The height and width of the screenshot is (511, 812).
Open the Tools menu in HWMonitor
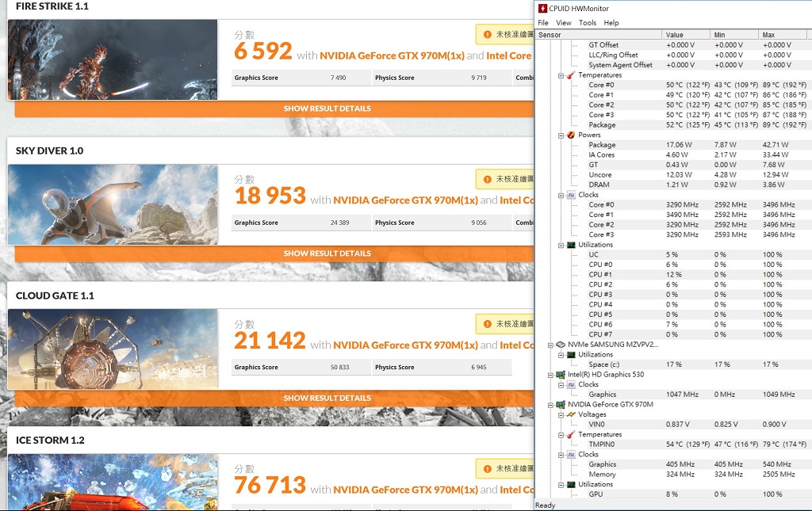588,23
